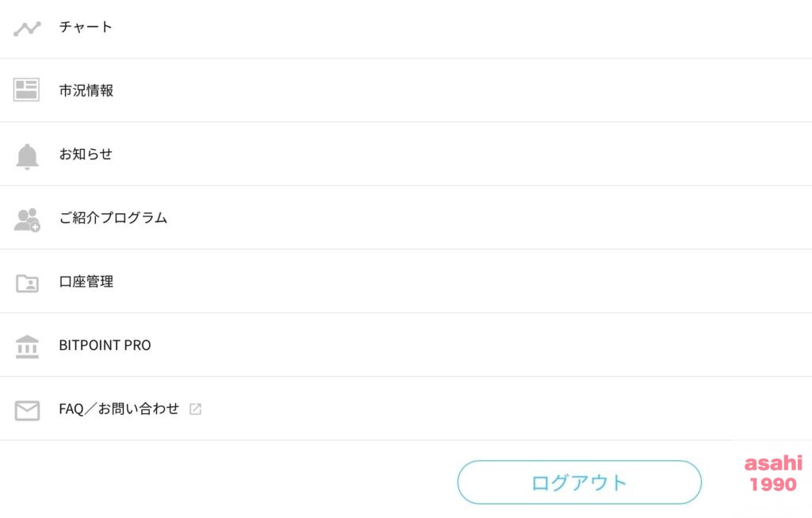Open FAQ／お問い合わせ link
This screenshot has height=518, width=812.
(x=119, y=409)
